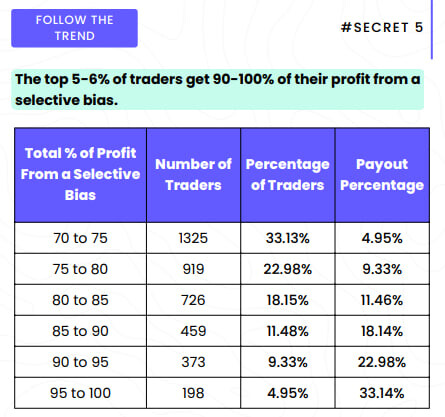Click the 33.13% percentage cell
This screenshot has height=417, width=445.
point(288,238)
